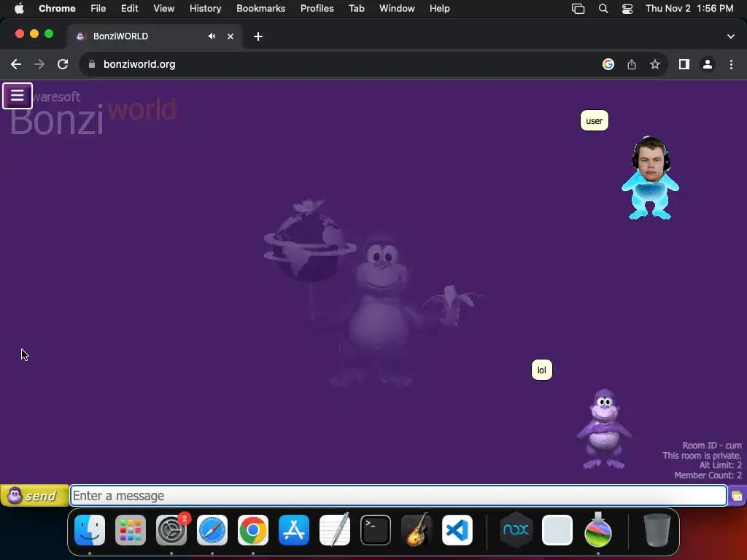This screenshot has height=560, width=747.
Task: Open the Chrome application menu
Action: click(x=57, y=8)
